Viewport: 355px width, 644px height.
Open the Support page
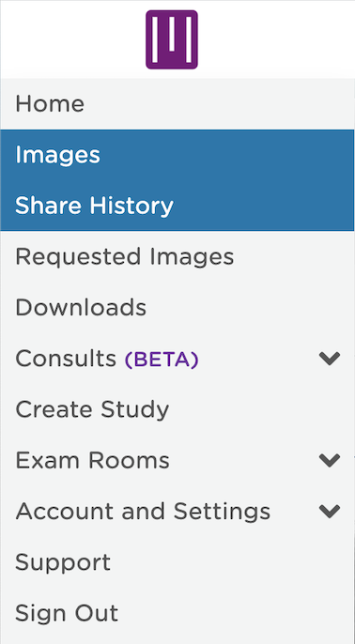point(63,562)
